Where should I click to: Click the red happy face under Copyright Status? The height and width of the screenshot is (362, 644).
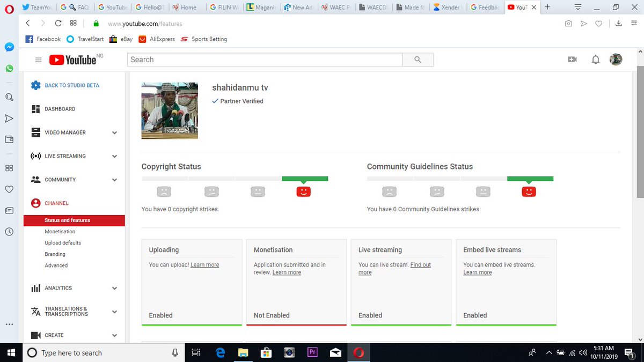click(x=303, y=191)
